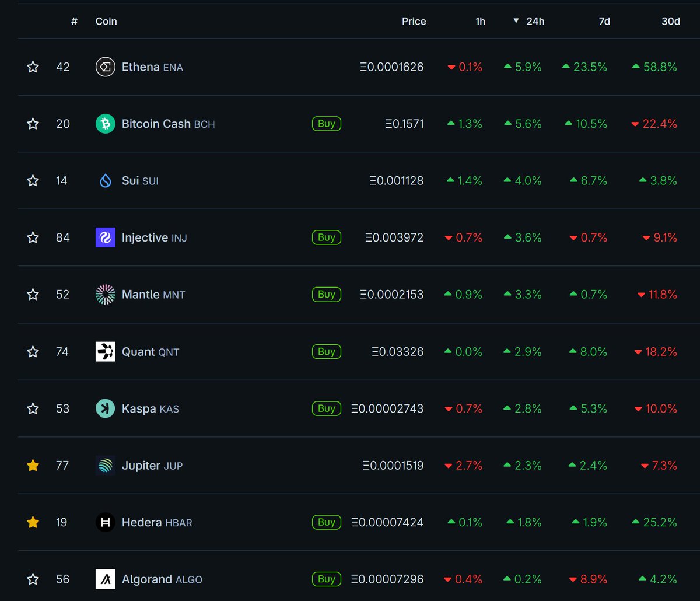The width and height of the screenshot is (700, 601).
Task: Click the Hedera Buy button
Action: [x=327, y=522]
